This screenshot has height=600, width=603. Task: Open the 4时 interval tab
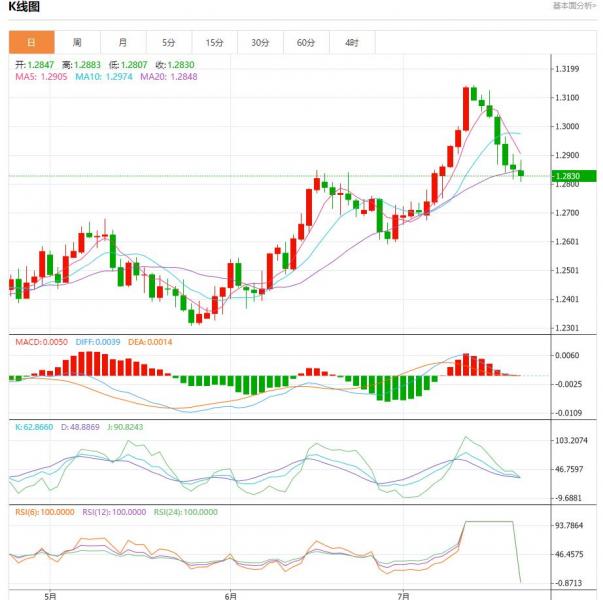tap(352, 42)
